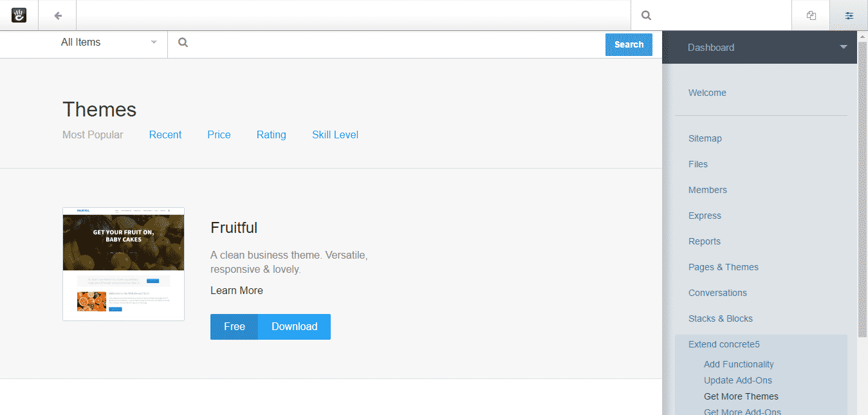Open search using the top-bar magnifier icon
Viewport: 868px width, 415px height.
click(x=645, y=15)
